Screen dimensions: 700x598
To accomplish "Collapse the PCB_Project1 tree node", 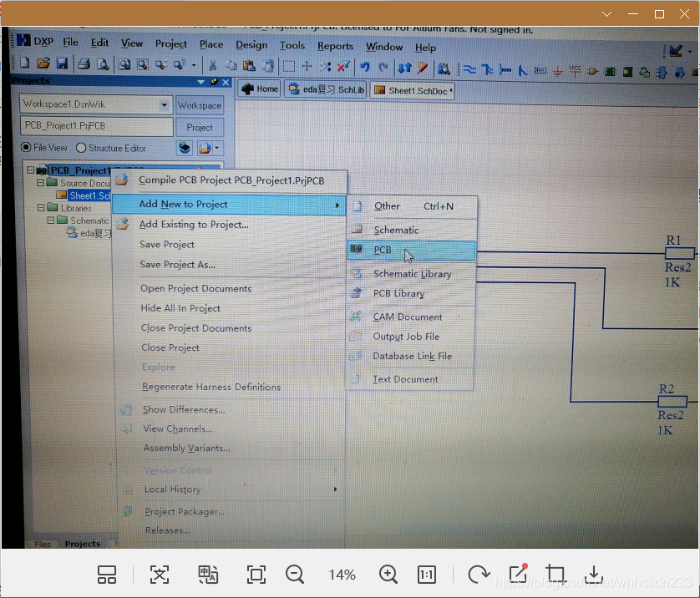I will [x=30, y=170].
